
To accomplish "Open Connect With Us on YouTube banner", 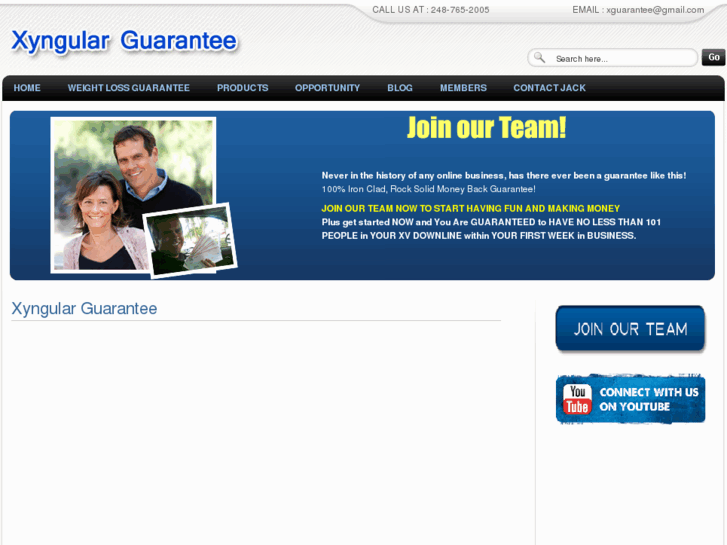I will (630, 399).
